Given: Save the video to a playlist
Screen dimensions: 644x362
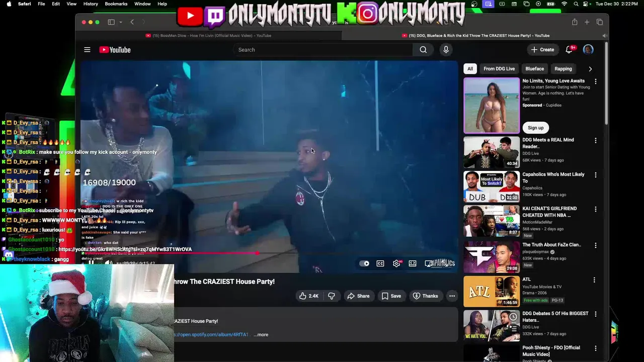Looking at the screenshot, I should [391, 296].
